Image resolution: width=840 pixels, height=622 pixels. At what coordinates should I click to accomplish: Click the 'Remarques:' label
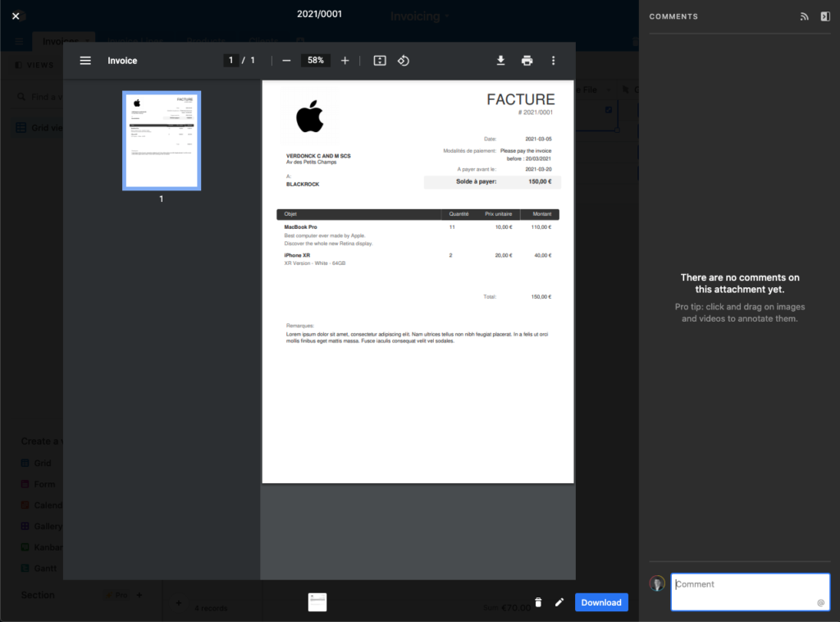click(x=300, y=326)
